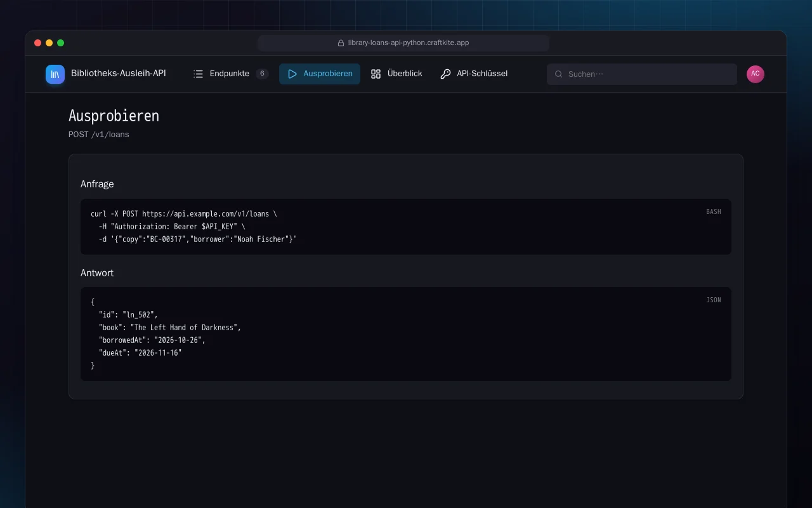812x508 pixels.
Task: Click the BASH language label
Action: (x=714, y=211)
